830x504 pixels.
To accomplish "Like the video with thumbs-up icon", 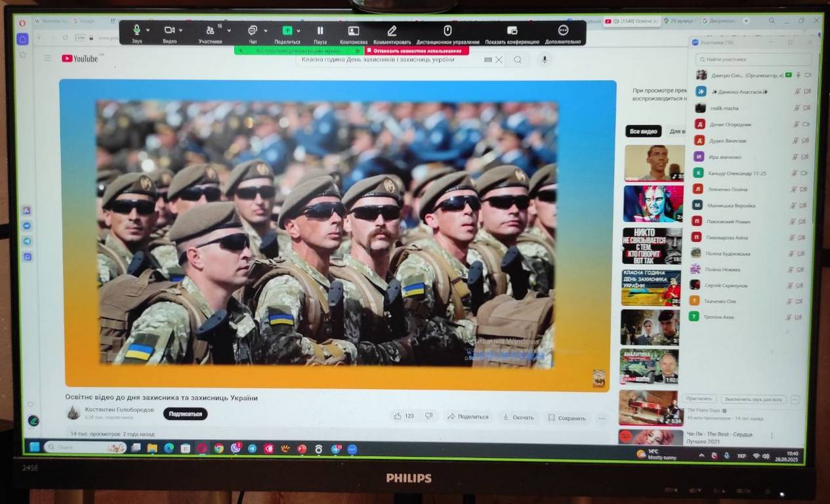I will 398,416.
